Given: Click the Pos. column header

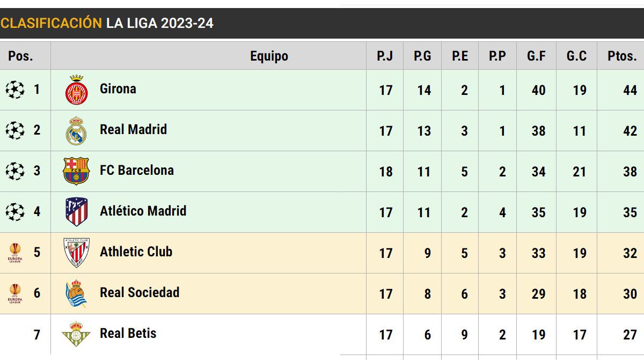Looking at the screenshot, I should coord(20,56).
